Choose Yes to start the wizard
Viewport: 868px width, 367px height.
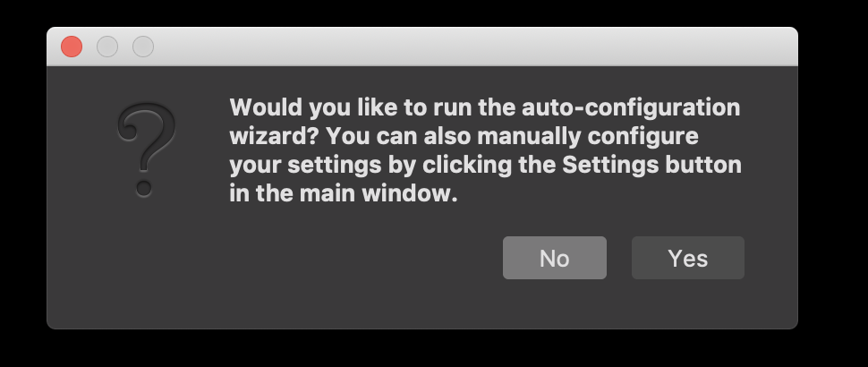687,258
